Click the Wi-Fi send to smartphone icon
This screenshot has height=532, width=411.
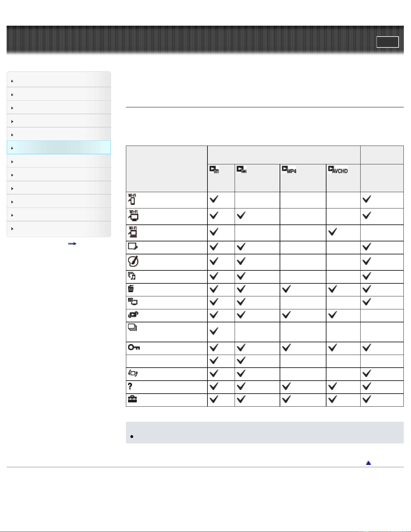pos(132,199)
